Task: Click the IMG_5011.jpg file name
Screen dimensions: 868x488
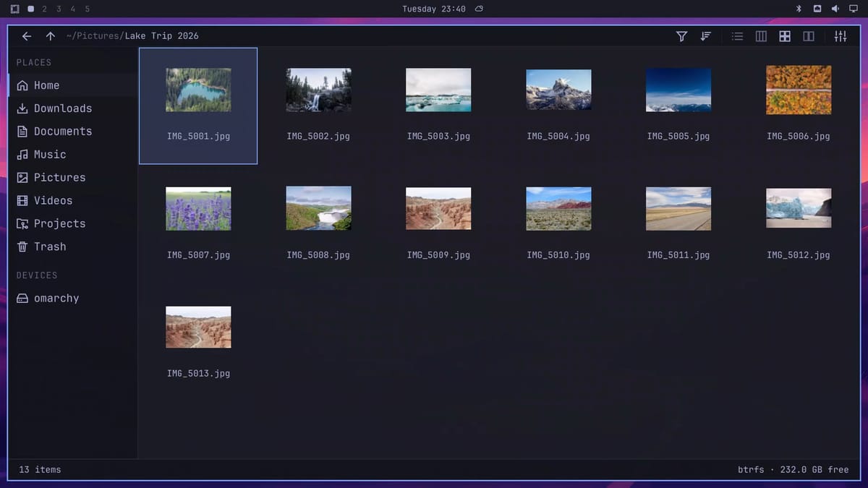Action: click(x=678, y=255)
